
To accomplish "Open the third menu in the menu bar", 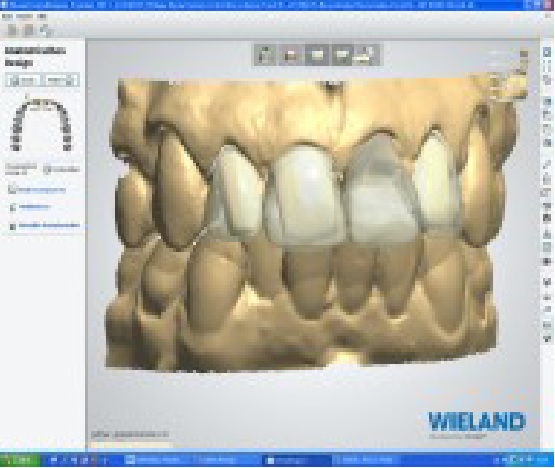I will point(42,16).
